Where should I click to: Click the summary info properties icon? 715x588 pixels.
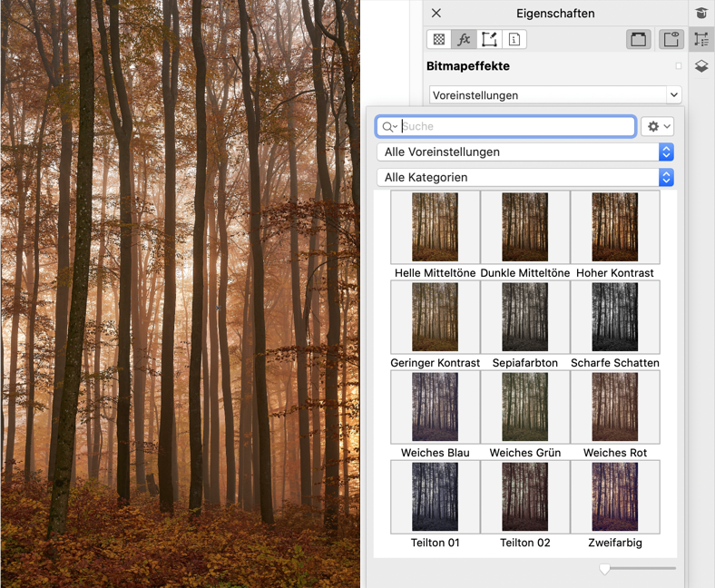pos(514,40)
